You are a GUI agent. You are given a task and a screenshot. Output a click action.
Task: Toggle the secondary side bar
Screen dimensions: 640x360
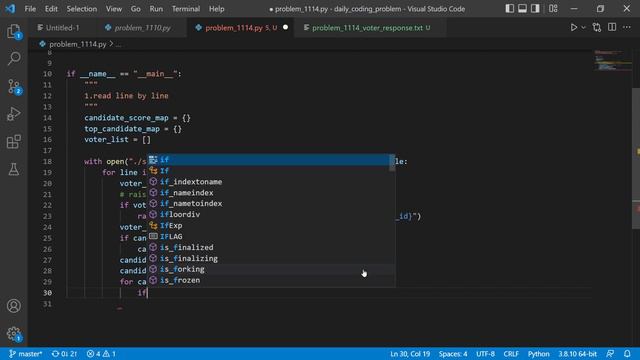(x=535, y=9)
